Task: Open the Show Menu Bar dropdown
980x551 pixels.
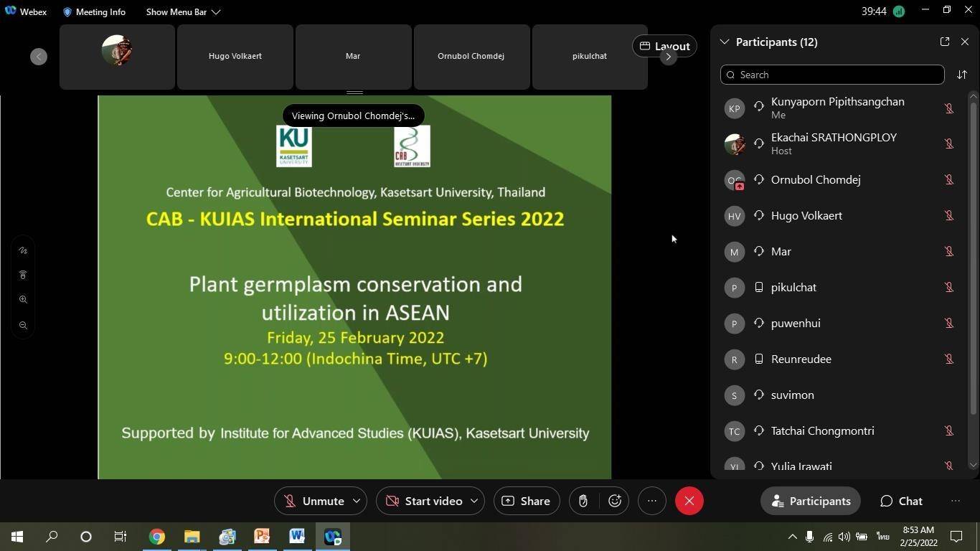Action: 183,11
